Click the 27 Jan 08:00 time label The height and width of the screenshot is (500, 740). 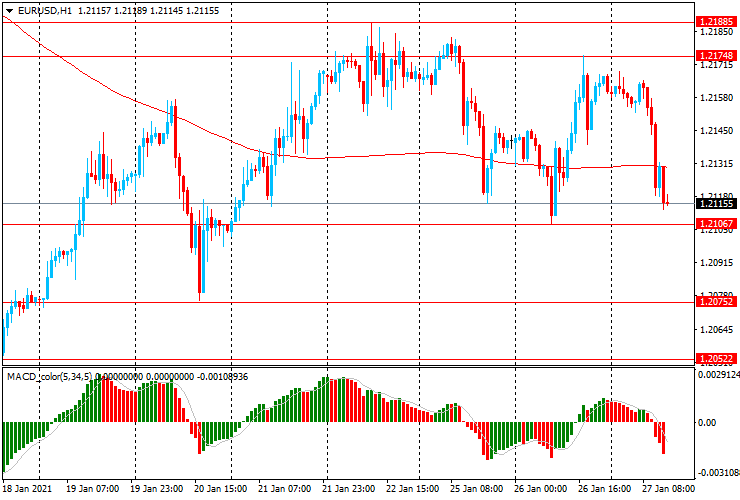[x=668, y=489]
